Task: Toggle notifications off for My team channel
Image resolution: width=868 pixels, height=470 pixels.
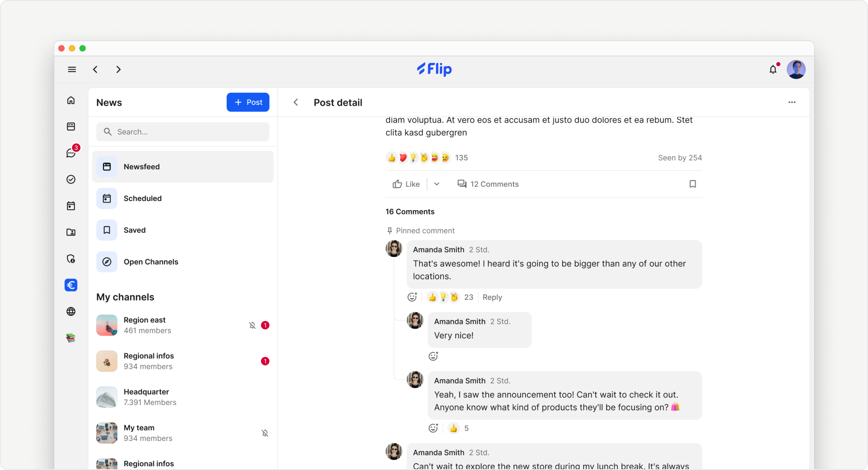Action: tap(265, 433)
